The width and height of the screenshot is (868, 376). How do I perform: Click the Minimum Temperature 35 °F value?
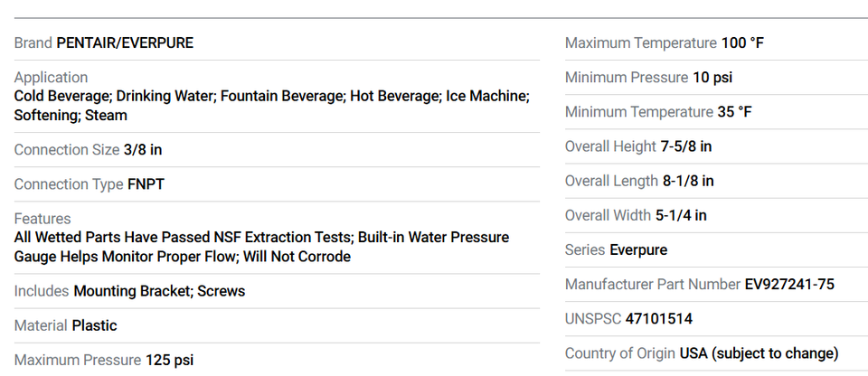click(734, 112)
